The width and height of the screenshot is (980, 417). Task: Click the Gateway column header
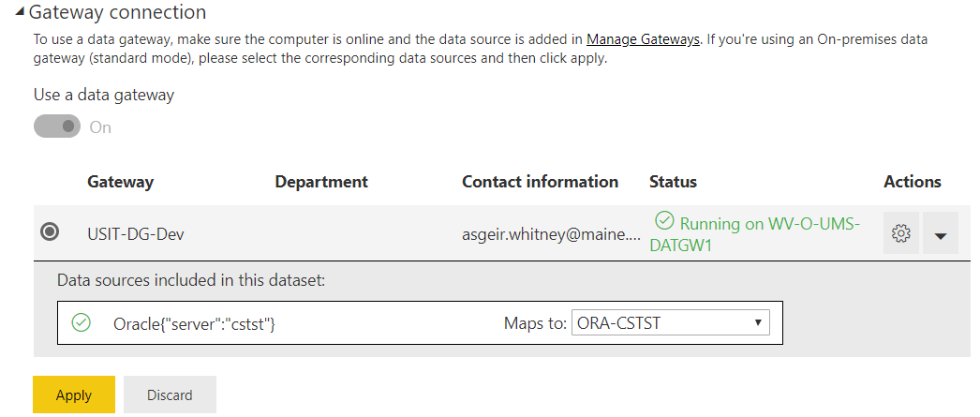click(120, 181)
